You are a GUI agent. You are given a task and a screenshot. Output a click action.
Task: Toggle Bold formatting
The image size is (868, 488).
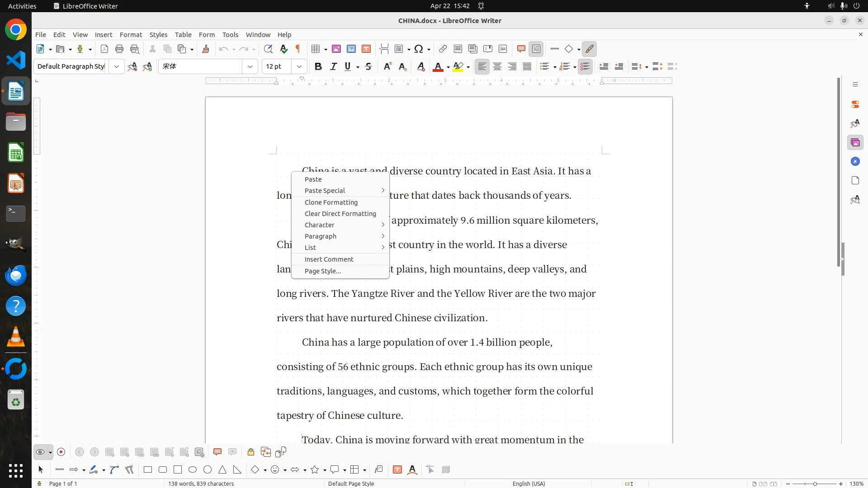[x=318, y=67]
